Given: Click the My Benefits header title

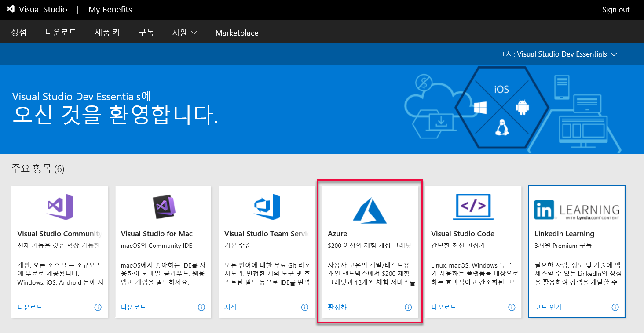Looking at the screenshot, I should point(110,10).
